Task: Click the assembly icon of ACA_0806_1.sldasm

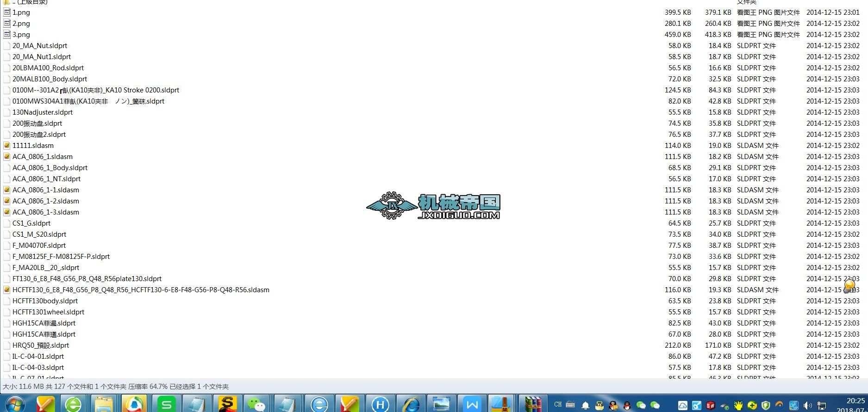Action: [x=7, y=157]
